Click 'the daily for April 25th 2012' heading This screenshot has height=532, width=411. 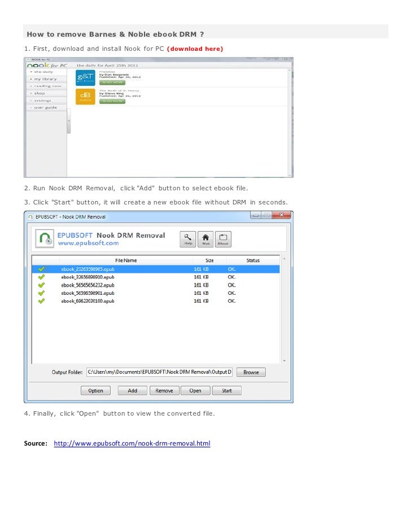[x=107, y=65]
